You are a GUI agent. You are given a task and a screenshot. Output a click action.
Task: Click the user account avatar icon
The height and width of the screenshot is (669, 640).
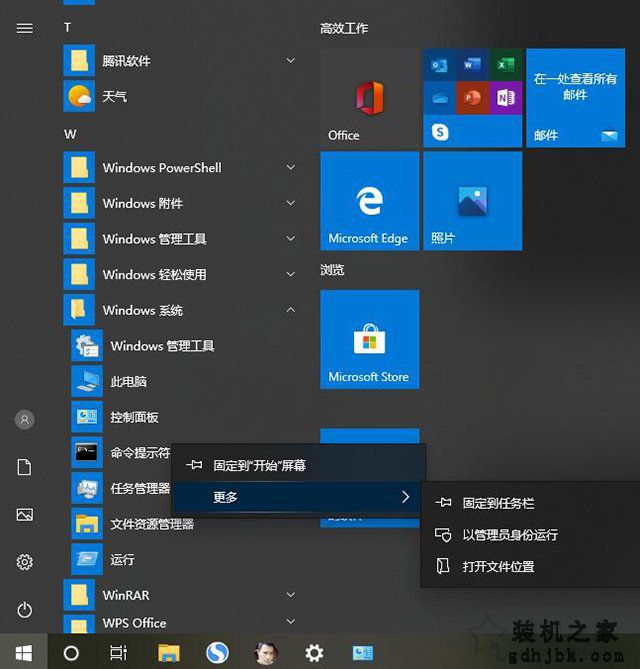24,420
